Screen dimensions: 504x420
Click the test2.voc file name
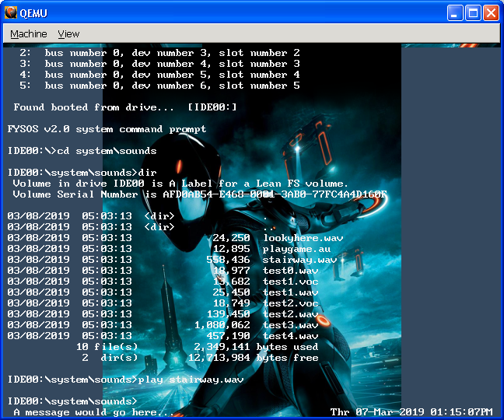coord(291,303)
